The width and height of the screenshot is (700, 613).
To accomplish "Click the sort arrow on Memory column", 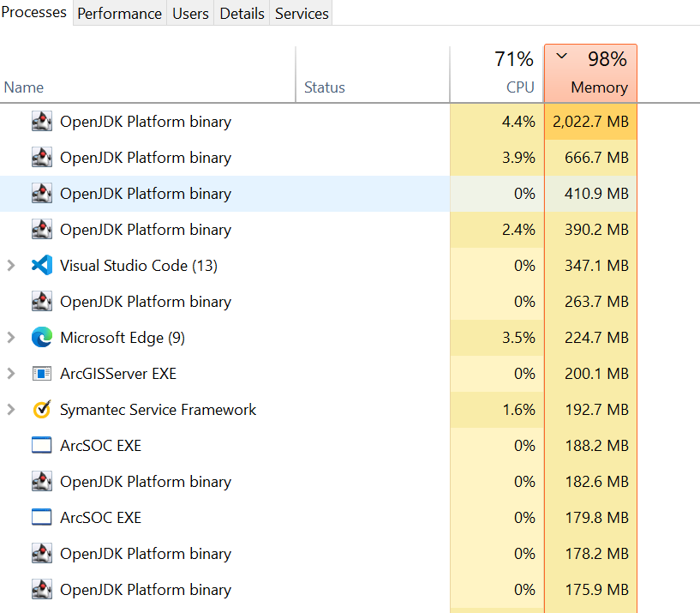I will click(x=561, y=56).
